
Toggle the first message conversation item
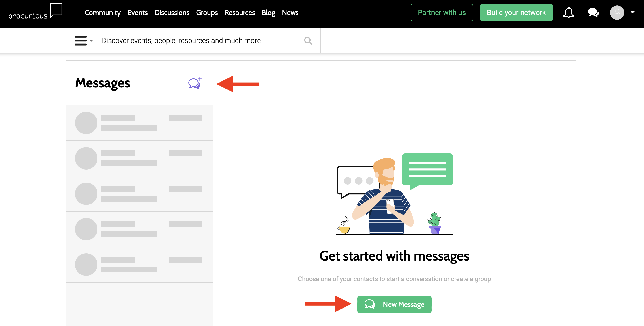(x=140, y=123)
